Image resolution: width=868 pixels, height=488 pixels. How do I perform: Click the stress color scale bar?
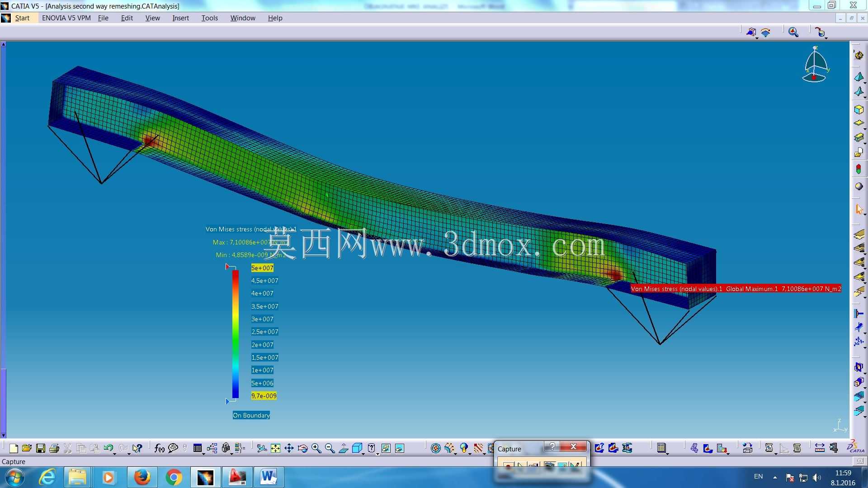pos(236,334)
